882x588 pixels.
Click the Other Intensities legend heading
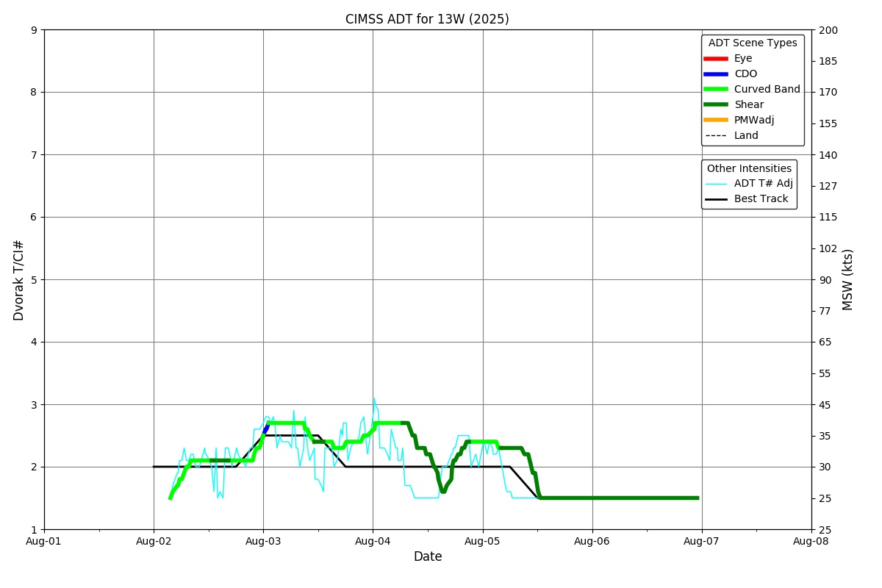pyautogui.click(x=748, y=169)
